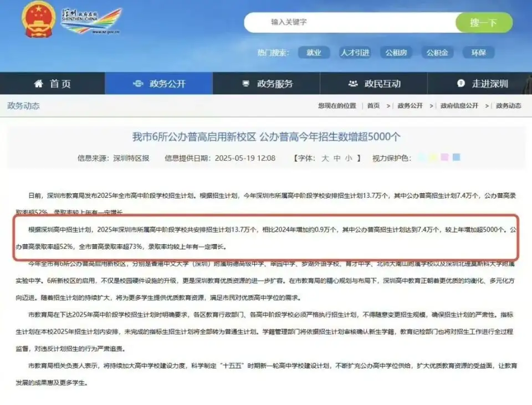Click the round icon beside 走进深圳
Screen dimensions: 532x405
(461, 84)
